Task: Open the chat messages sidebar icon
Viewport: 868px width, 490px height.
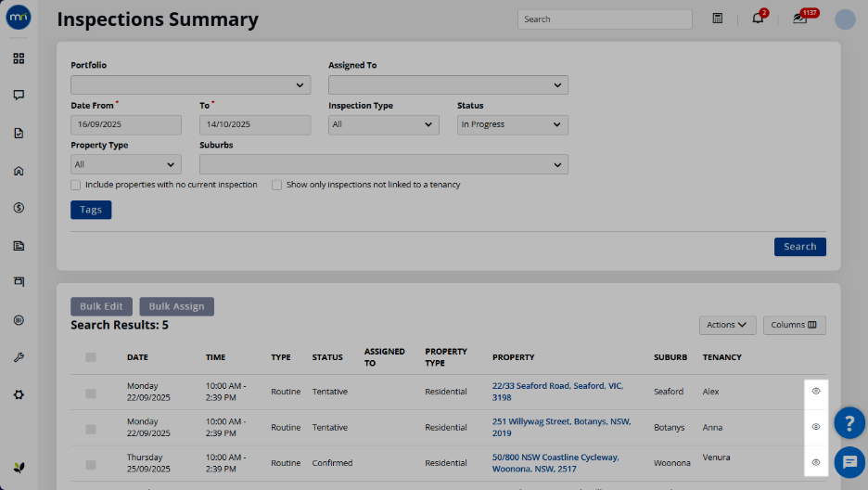Action: point(19,96)
